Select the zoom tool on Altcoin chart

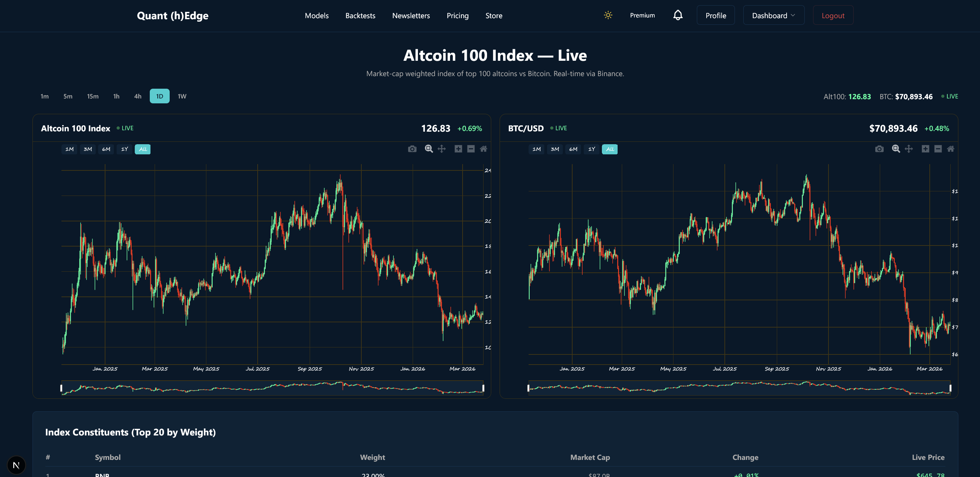click(429, 149)
